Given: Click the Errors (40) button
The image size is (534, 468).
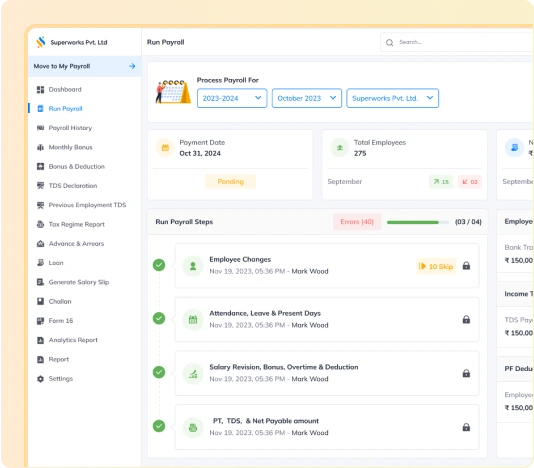Looking at the screenshot, I should [x=357, y=222].
